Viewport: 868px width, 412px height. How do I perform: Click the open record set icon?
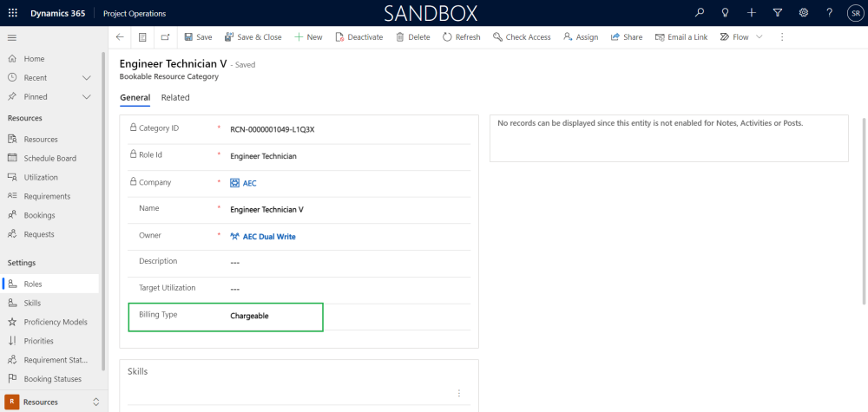142,37
